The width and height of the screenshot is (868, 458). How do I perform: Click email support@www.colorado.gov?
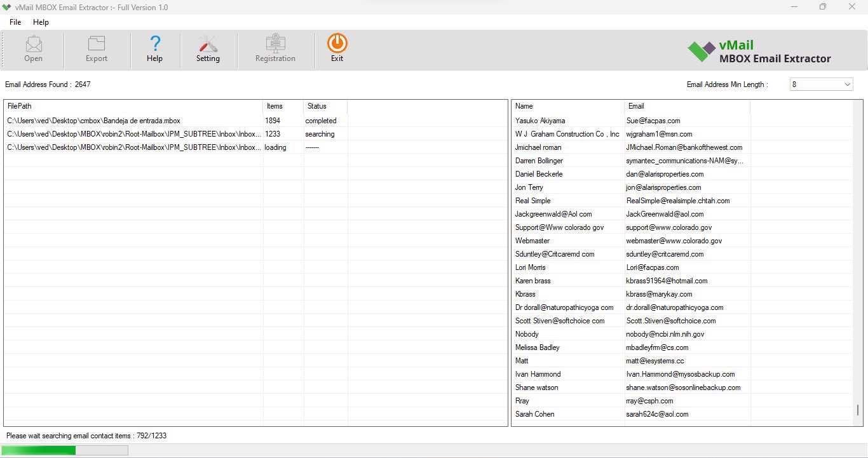point(669,227)
